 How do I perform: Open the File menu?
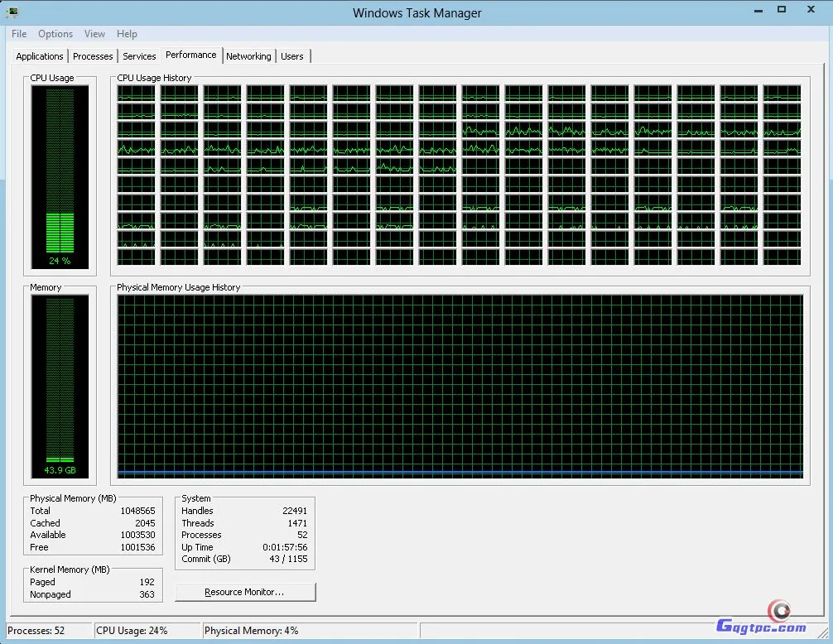coord(19,34)
